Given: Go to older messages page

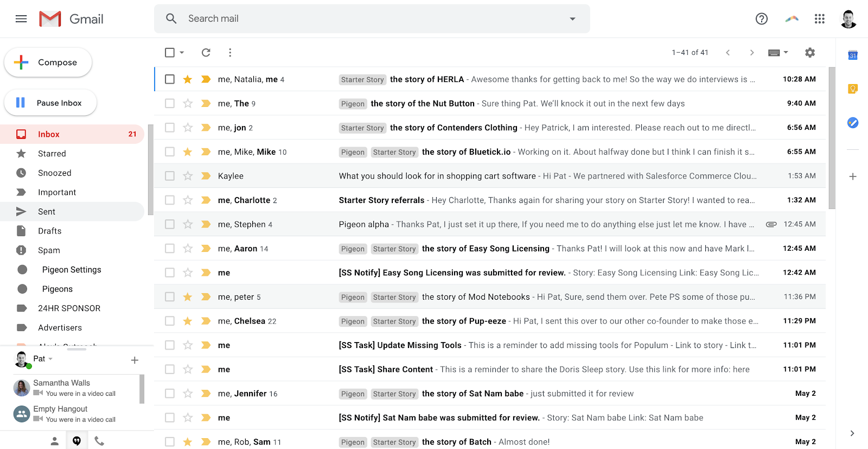Looking at the screenshot, I should 752,53.
